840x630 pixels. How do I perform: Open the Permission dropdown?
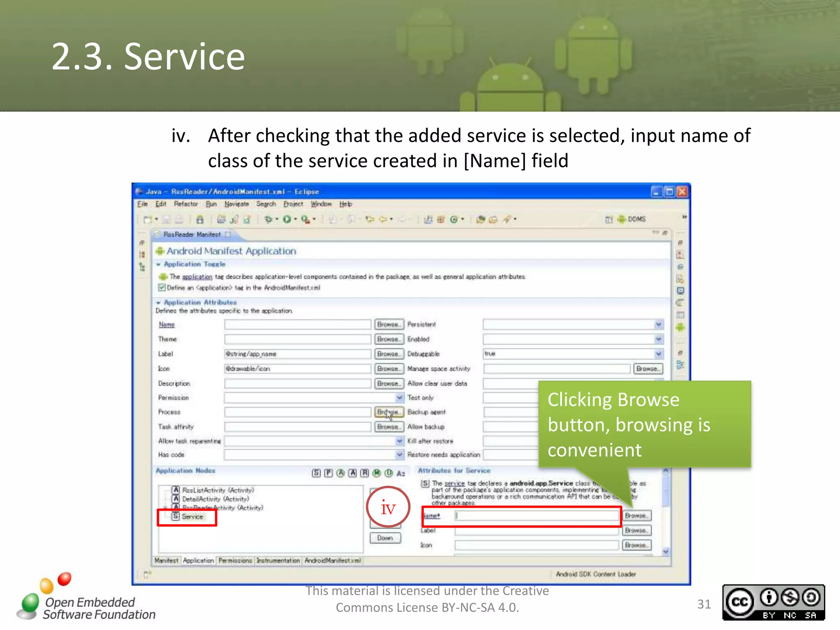point(399,397)
